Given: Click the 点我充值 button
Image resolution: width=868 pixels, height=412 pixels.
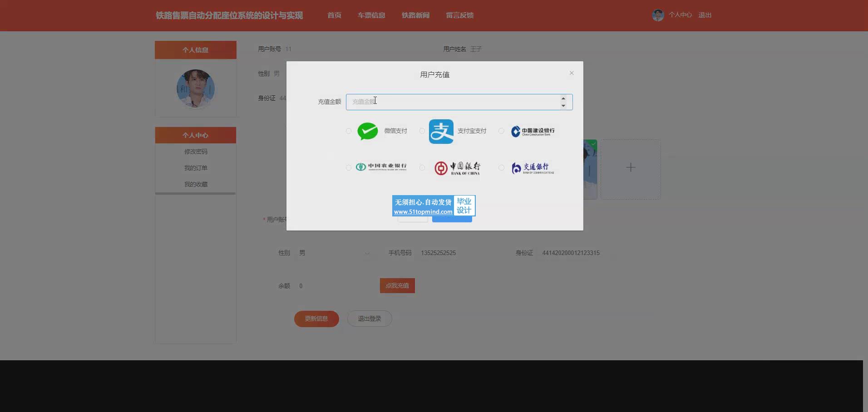Looking at the screenshot, I should click(x=397, y=285).
